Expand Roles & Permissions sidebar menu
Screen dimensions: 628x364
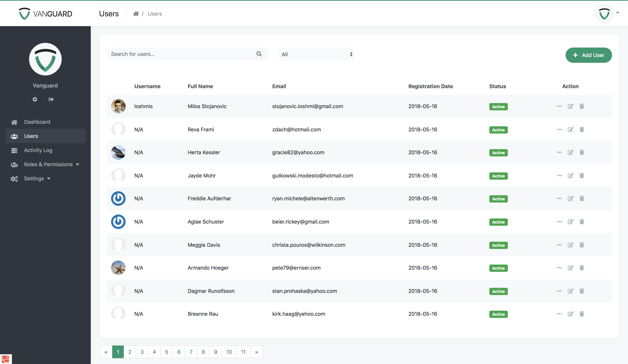coord(48,164)
